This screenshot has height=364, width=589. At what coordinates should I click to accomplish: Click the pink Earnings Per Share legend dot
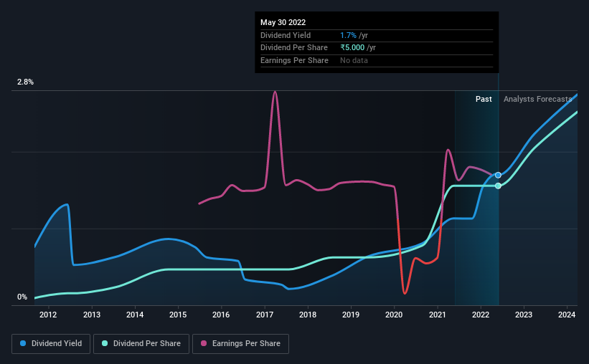tap(204, 343)
